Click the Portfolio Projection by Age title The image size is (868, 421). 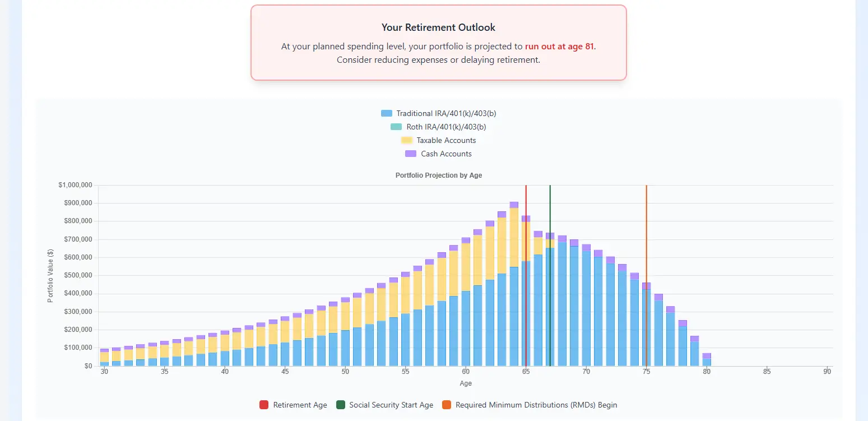[438, 175]
